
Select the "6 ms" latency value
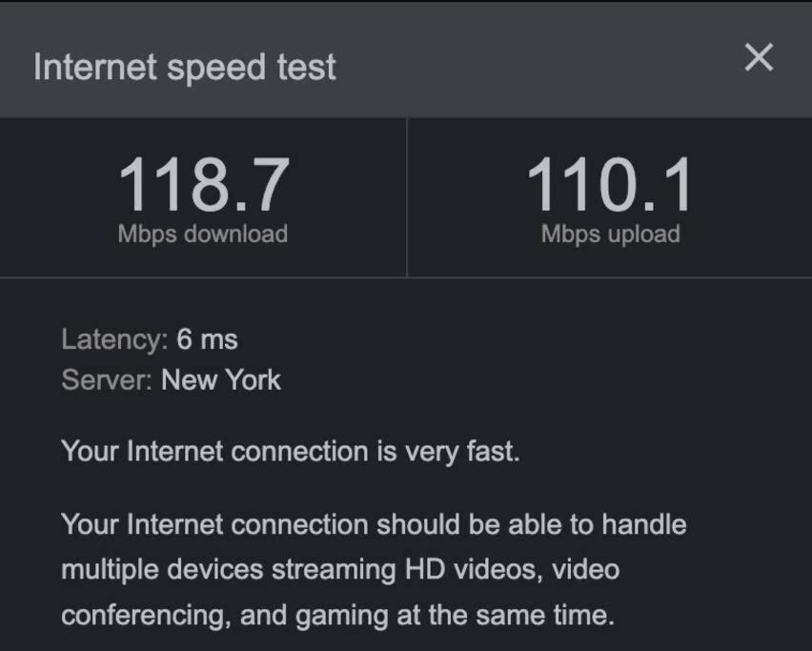pos(207,339)
